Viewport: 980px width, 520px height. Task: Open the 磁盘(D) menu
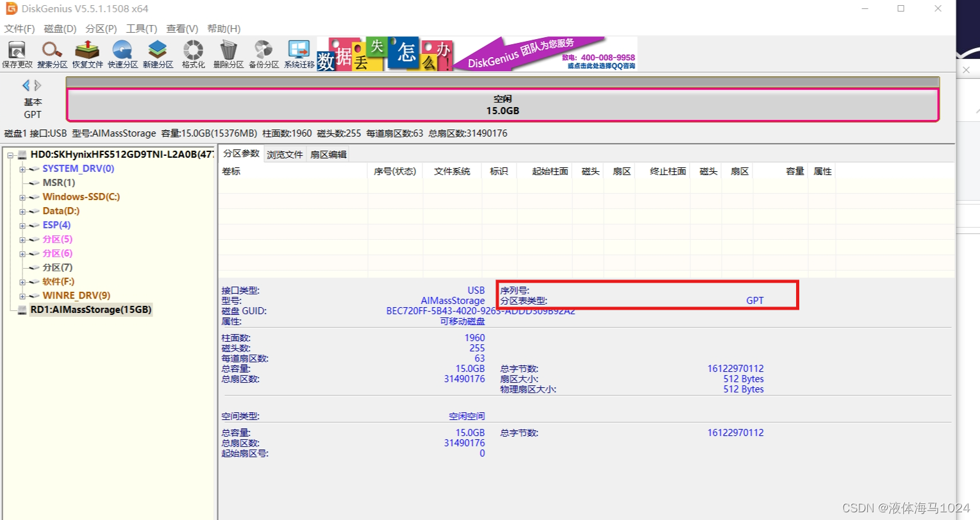[x=60, y=29]
